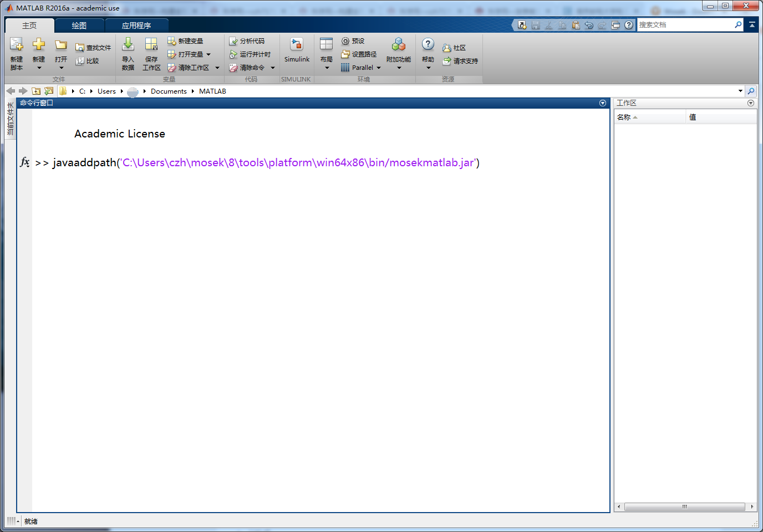
Task: Click the New Script (新建脚本) icon
Action: pos(17,44)
